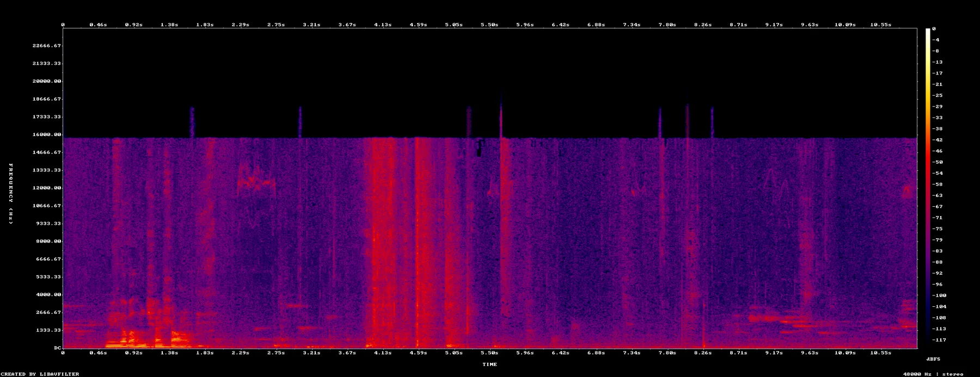The height and width of the screenshot is (377, 980).
Task: Click 1.38s on the top time axis
Action: [x=169, y=25]
